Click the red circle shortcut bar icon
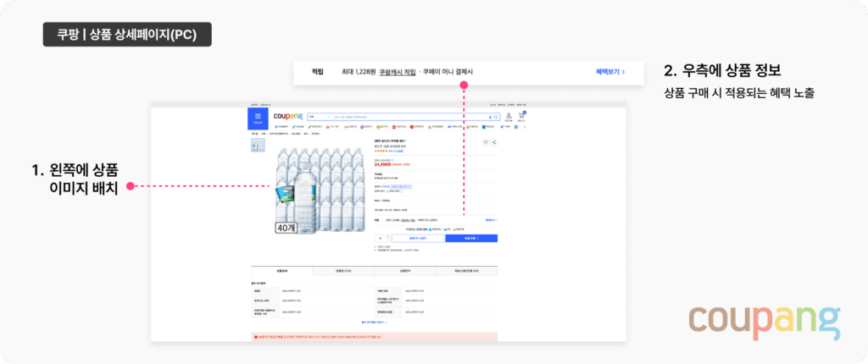 (412, 127)
